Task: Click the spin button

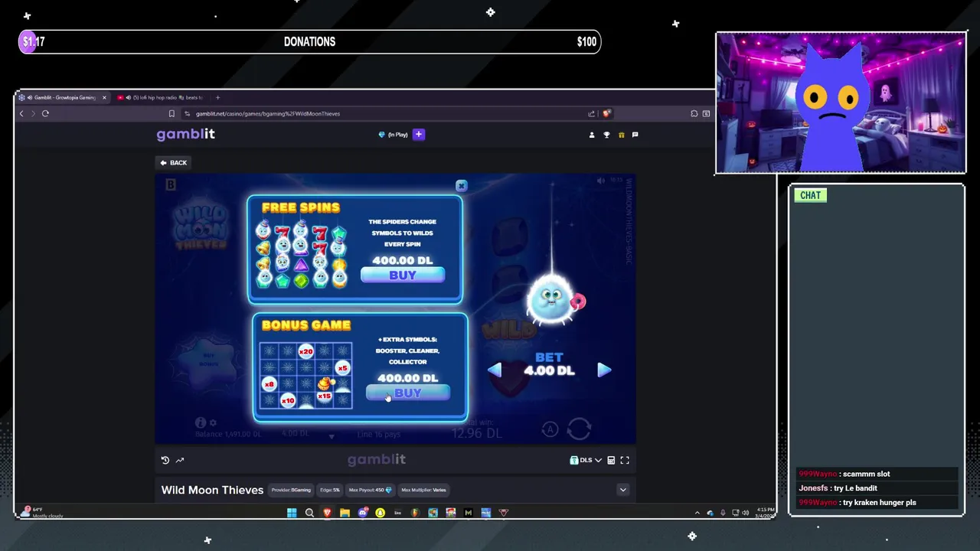Action: 580,429
